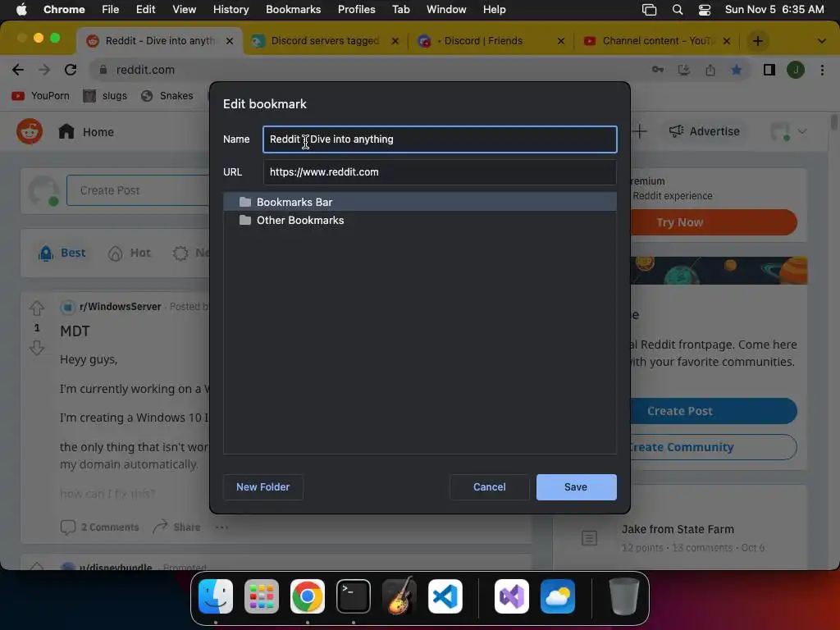Open Weather app from the Dock
840x630 pixels.
[558, 596]
